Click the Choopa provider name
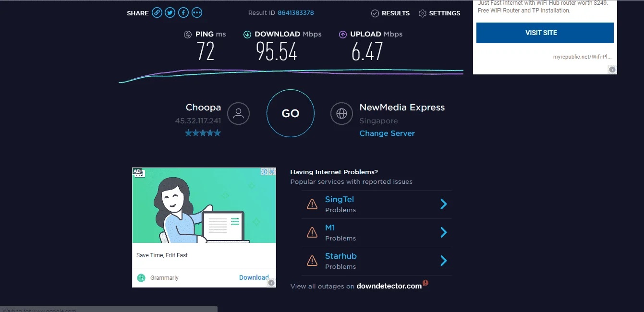Image resolution: width=644 pixels, height=312 pixels. tap(204, 108)
